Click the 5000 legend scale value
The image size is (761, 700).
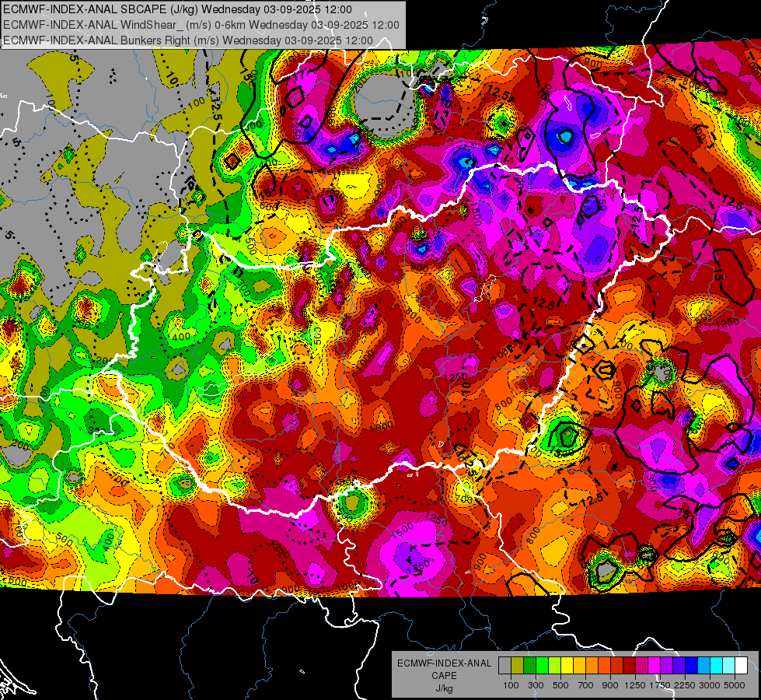coord(735,685)
